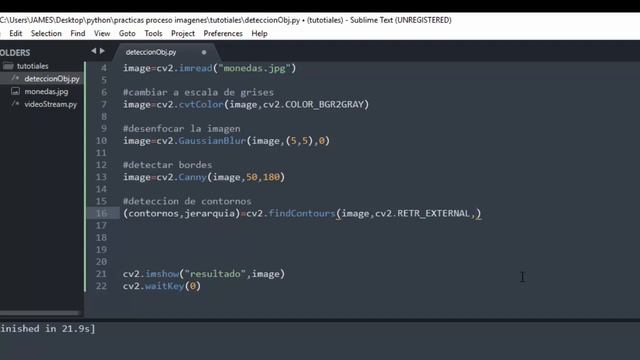Click waitKey on line 22
The image size is (640, 360).
click(x=164, y=286)
